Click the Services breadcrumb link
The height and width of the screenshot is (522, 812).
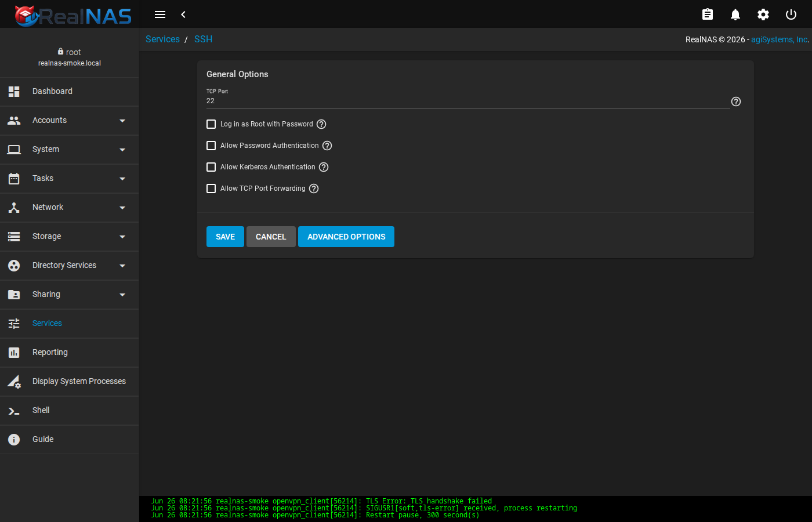click(162, 39)
